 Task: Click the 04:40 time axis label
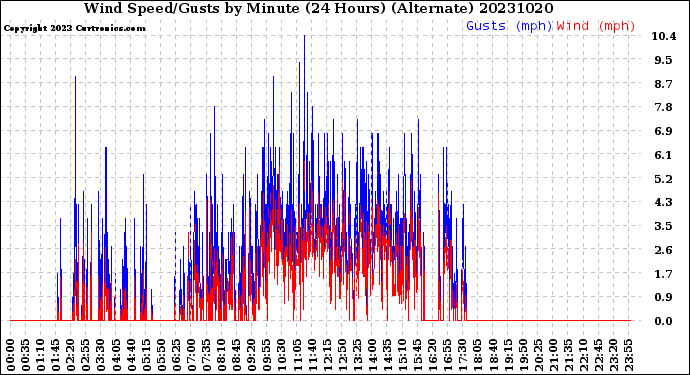pyautogui.click(x=131, y=354)
